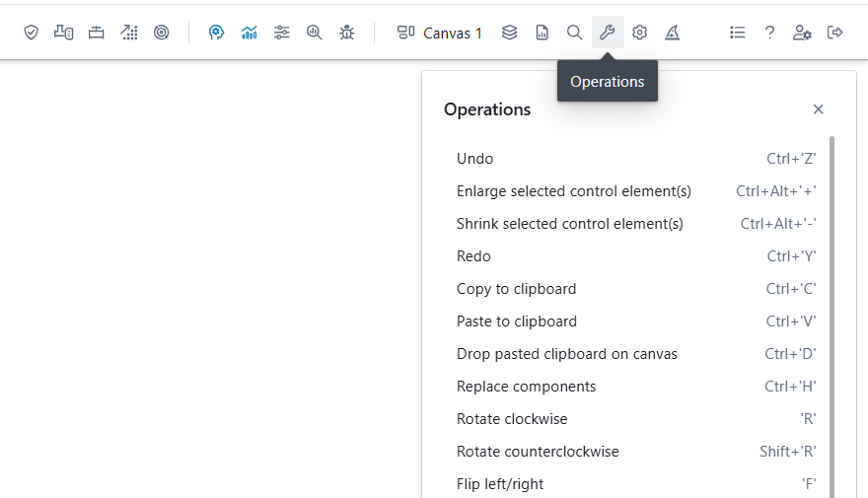Select Rotate clockwise in Operations panel

pos(512,419)
